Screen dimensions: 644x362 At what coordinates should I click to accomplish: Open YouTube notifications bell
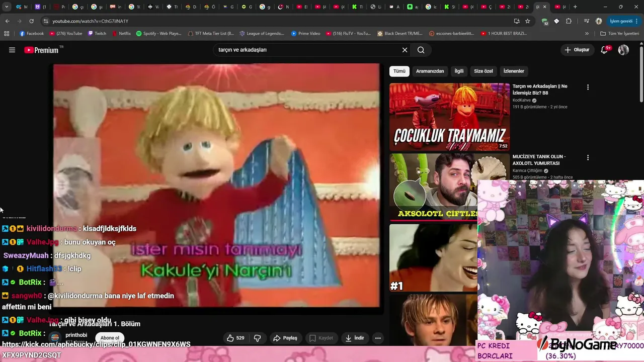604,50
